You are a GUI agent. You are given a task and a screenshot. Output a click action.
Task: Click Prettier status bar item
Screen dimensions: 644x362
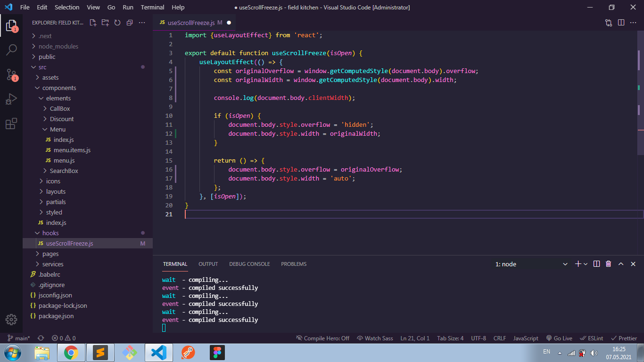tap(624, 338)
